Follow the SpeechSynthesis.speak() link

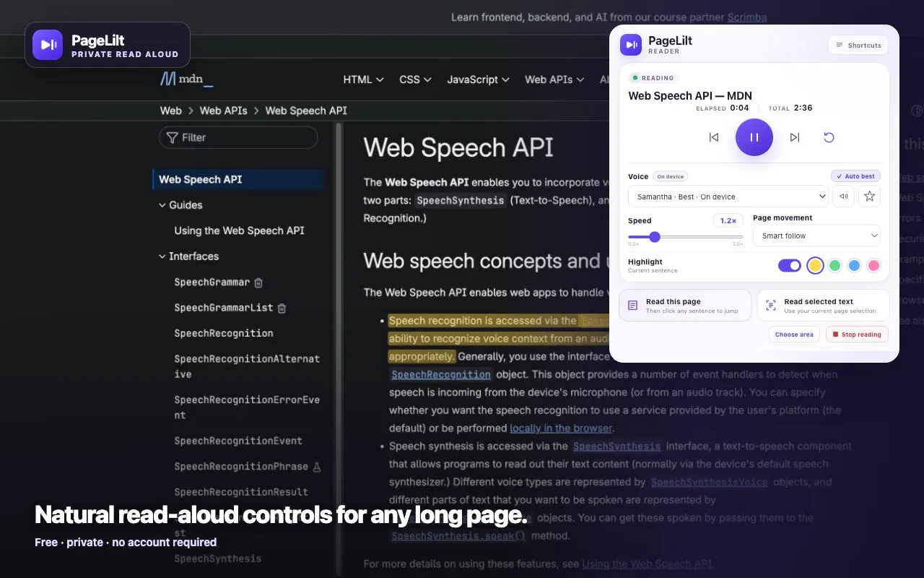(x=458, y=536)
